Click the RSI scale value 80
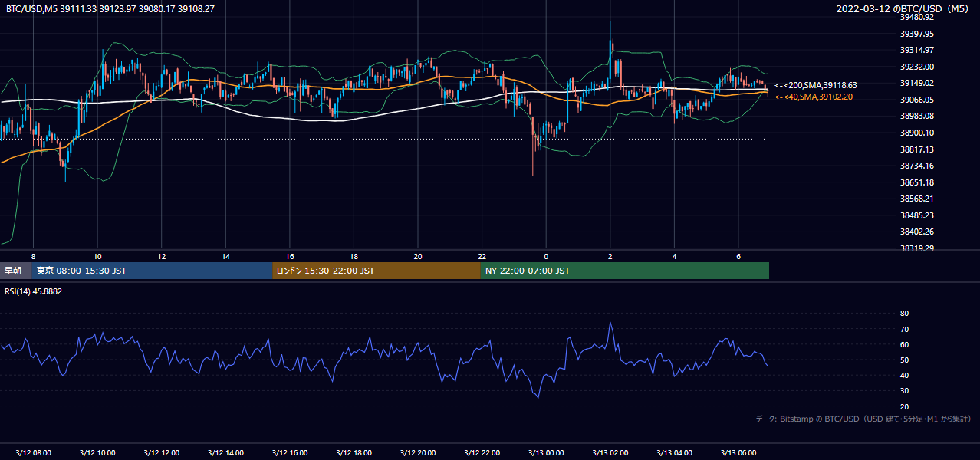The height and width of the screenshot is (460, 980). pos(904,314)
